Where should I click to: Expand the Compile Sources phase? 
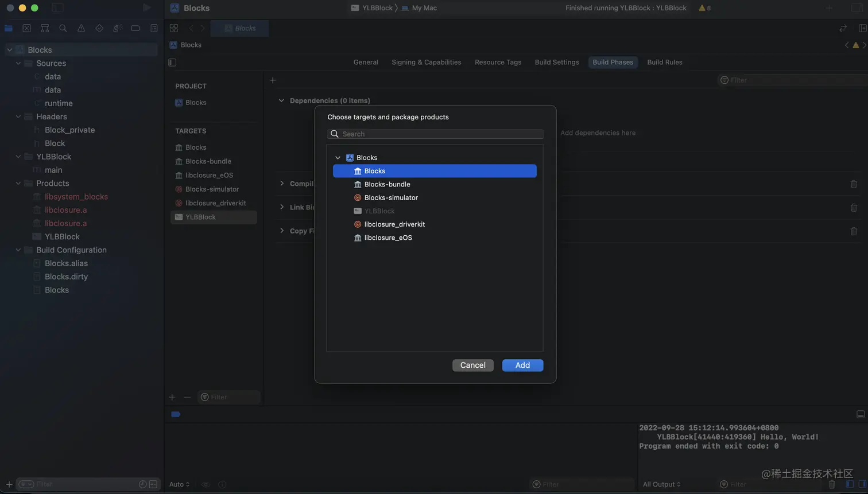coord(281,184)
